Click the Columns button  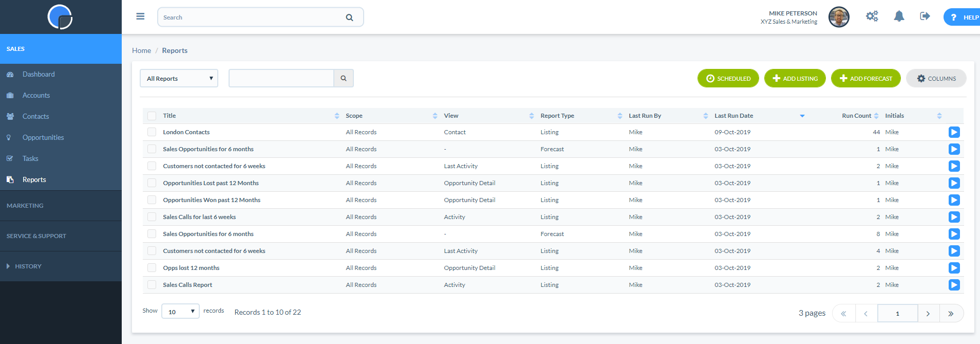(x=936, y=78)
